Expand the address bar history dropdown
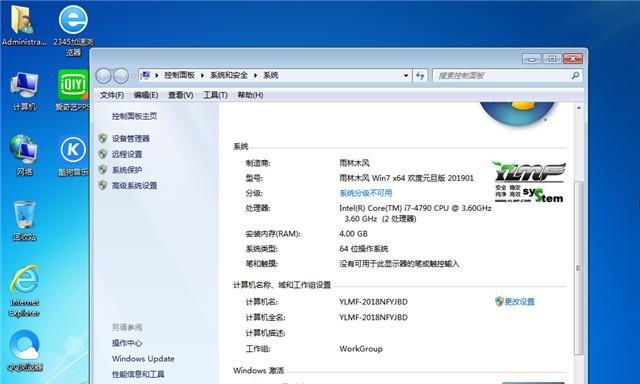This screenshot has height=384, width=640. click(x=406, y=75)
